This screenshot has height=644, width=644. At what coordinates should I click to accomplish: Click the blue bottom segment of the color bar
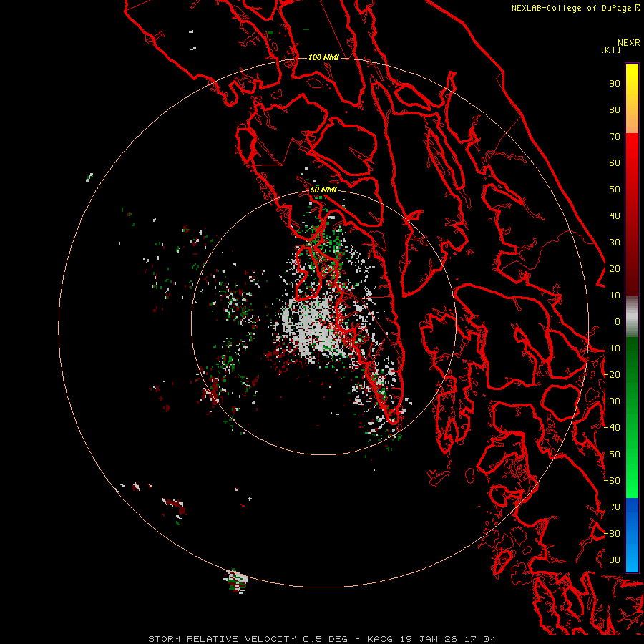632,535
